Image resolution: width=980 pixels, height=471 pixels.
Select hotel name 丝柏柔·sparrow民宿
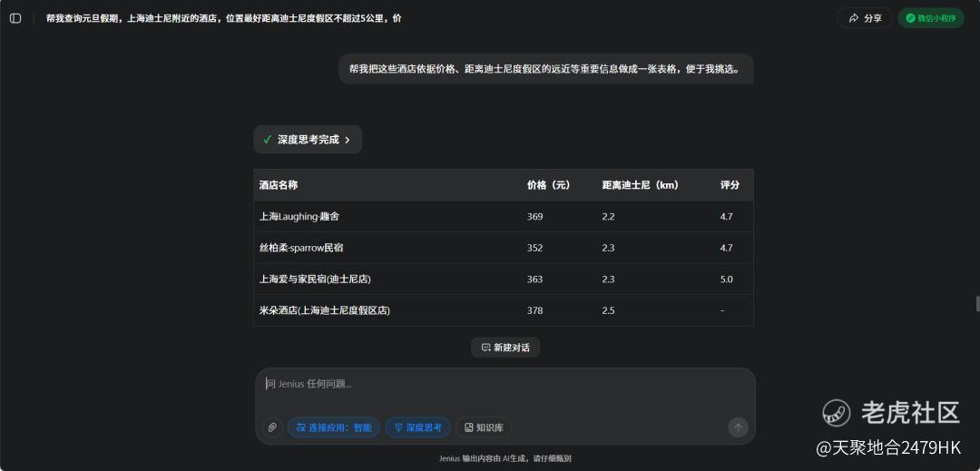click(301, 248)
